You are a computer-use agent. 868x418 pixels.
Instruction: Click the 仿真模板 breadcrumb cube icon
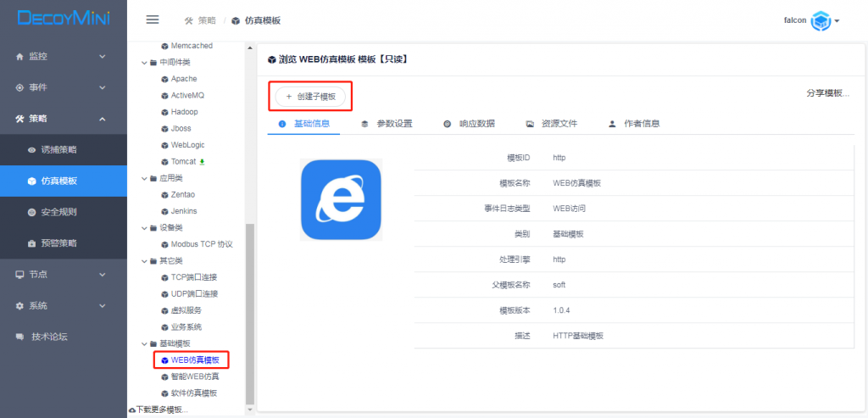[236, 21]
